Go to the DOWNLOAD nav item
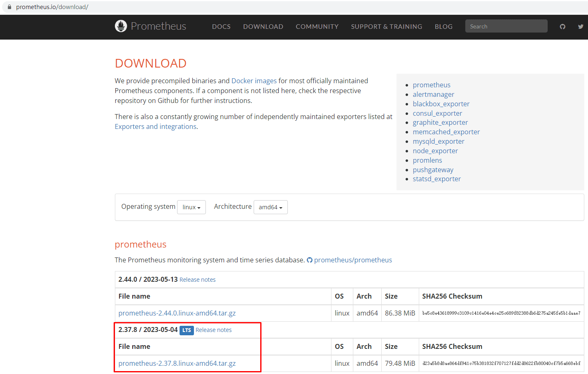 pyautogui.click(x=263, y=26)
